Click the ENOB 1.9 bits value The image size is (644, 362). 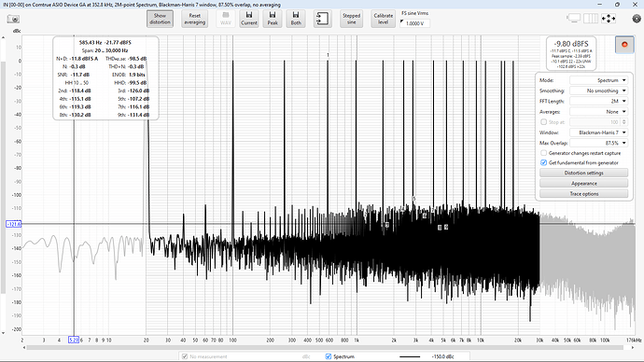(137, 75)
